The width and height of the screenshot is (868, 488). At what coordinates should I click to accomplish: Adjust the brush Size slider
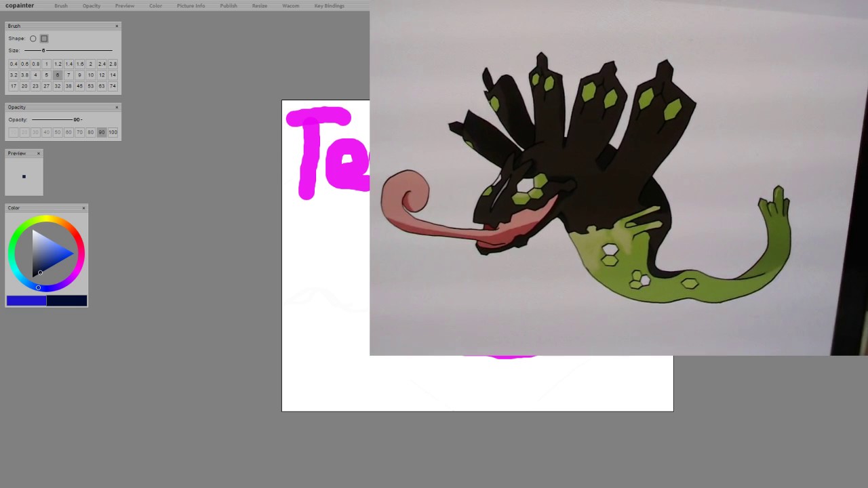point(68,50)
